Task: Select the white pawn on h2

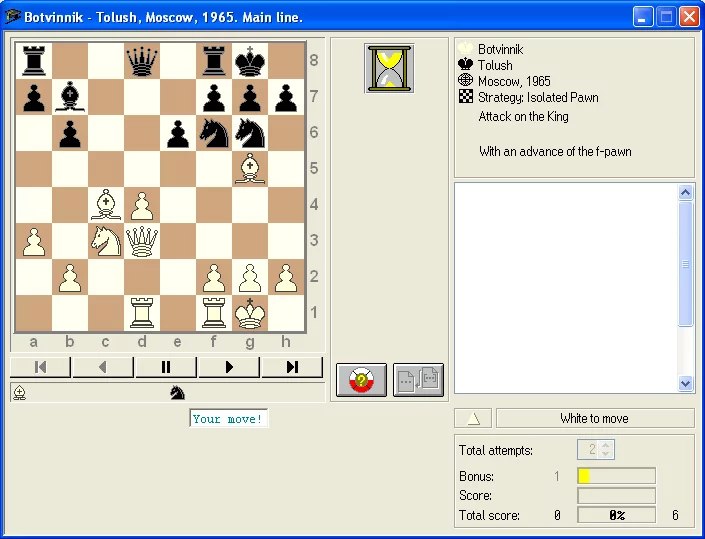Action: 286,277
